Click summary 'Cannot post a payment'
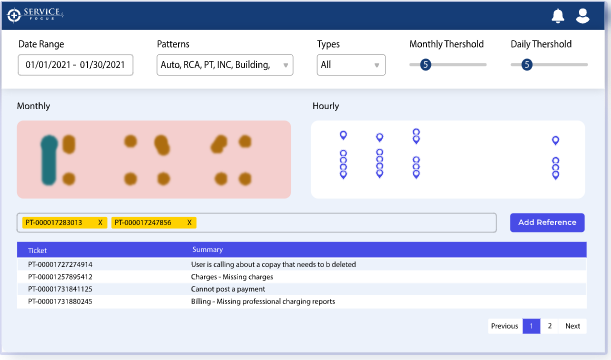 pos(228,289)
